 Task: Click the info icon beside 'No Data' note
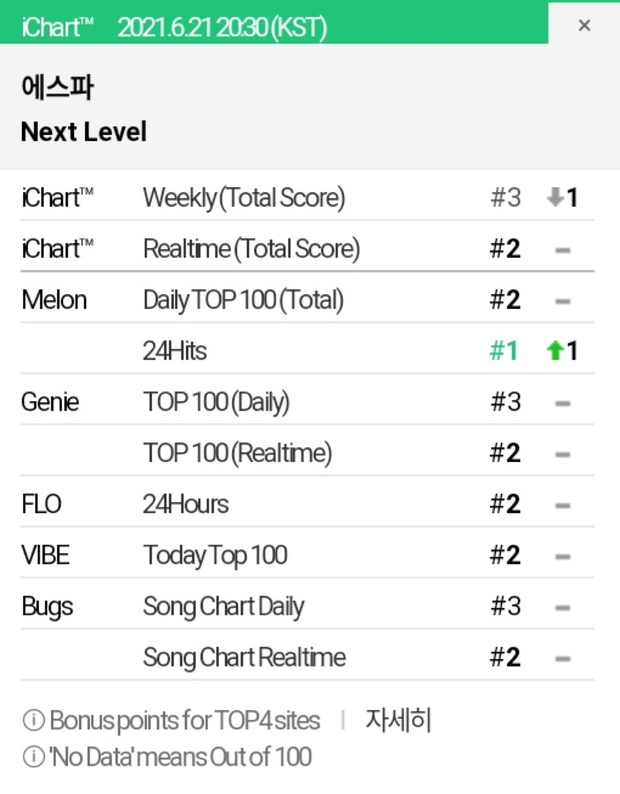pos(34,757)
